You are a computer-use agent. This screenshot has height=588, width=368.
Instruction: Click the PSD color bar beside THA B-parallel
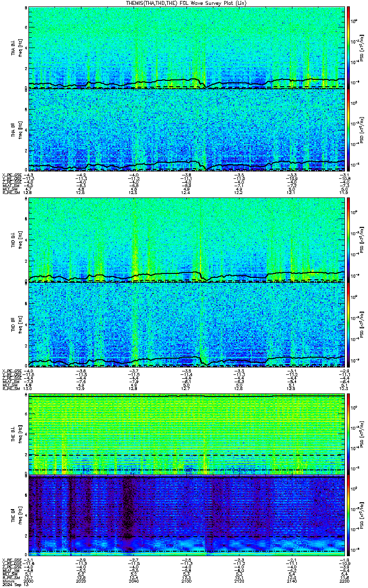point(348,129)
